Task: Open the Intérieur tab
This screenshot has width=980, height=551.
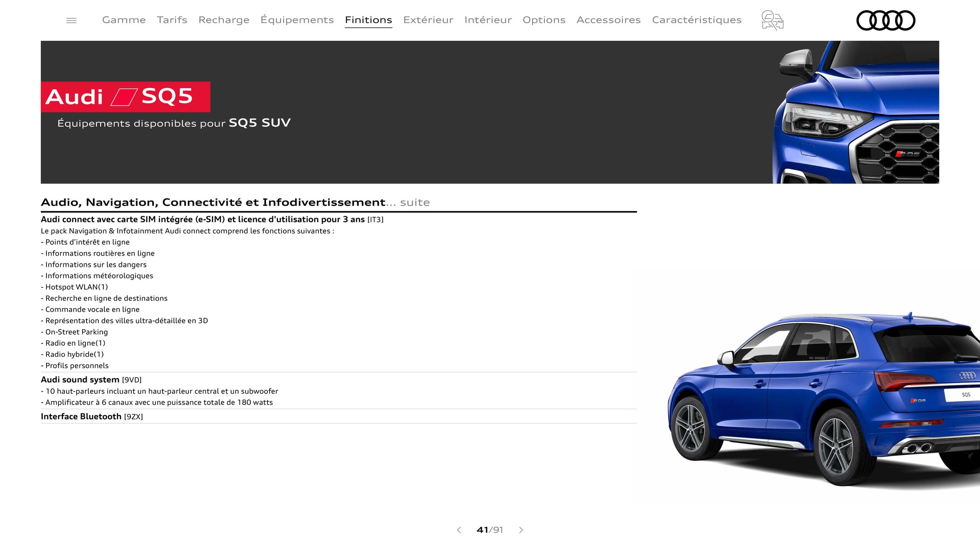Action: click(488, 20)
